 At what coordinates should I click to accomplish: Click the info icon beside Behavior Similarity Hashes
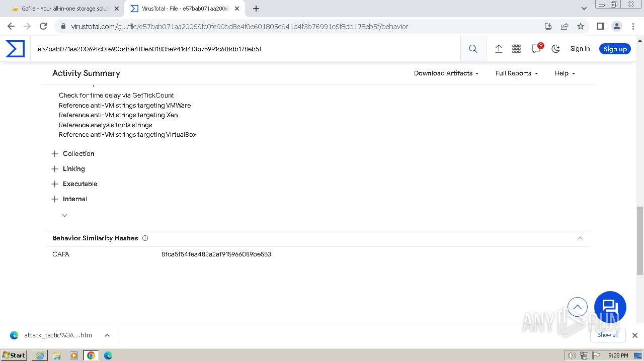pyautogui.click(x=145, y=238)
